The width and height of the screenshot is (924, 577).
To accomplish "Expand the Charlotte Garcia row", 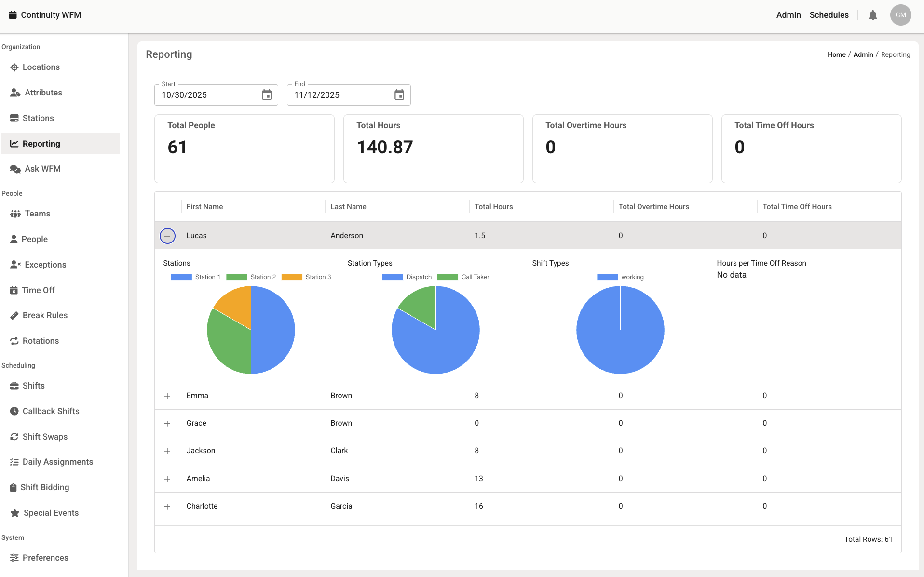I will [167, 507].
